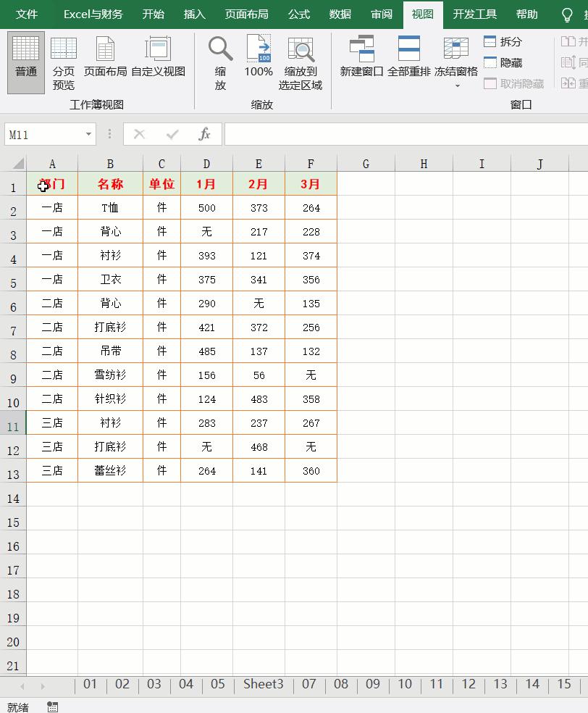Open the Name Box dropdown
Viewport: 588px width, 713px height.
[90, 134]
